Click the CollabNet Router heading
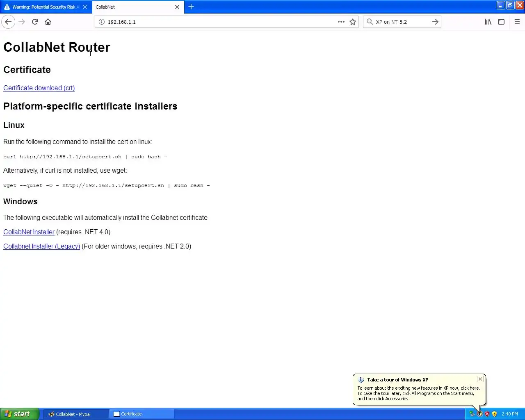This screenshot has height=420, width=525. coord(57,47)
